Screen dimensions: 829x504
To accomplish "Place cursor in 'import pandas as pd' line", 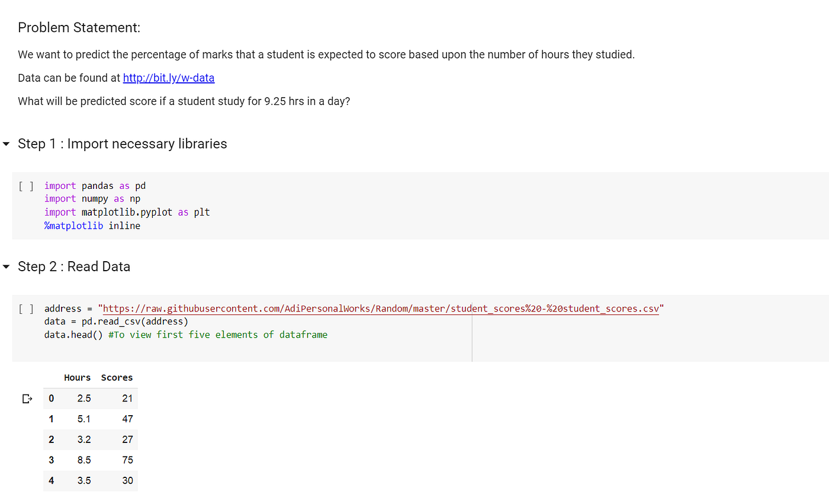I will click(95, 186).
